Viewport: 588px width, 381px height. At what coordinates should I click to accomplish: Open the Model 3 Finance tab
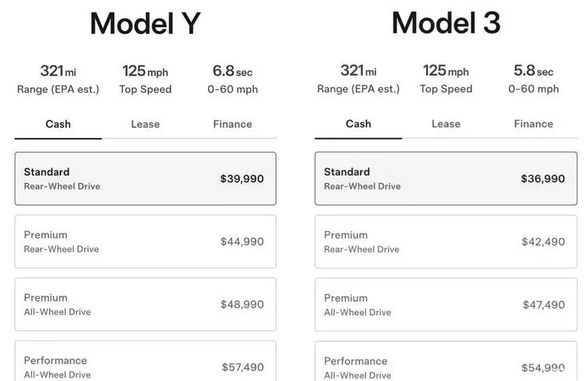(533, 124)
